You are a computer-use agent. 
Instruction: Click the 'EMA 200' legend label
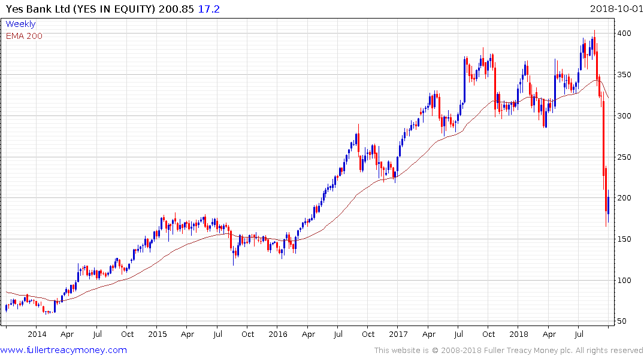click(x=24, y=36)
